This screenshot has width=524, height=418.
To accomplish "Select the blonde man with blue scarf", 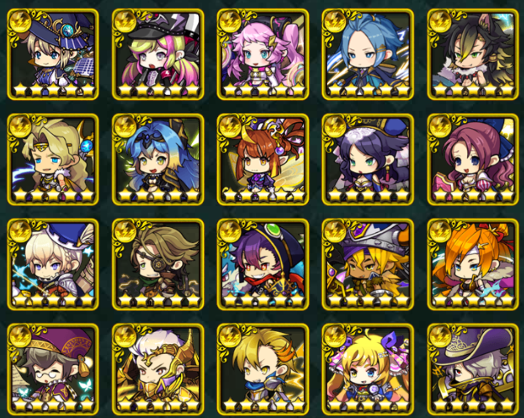I will tap(263, 369).
